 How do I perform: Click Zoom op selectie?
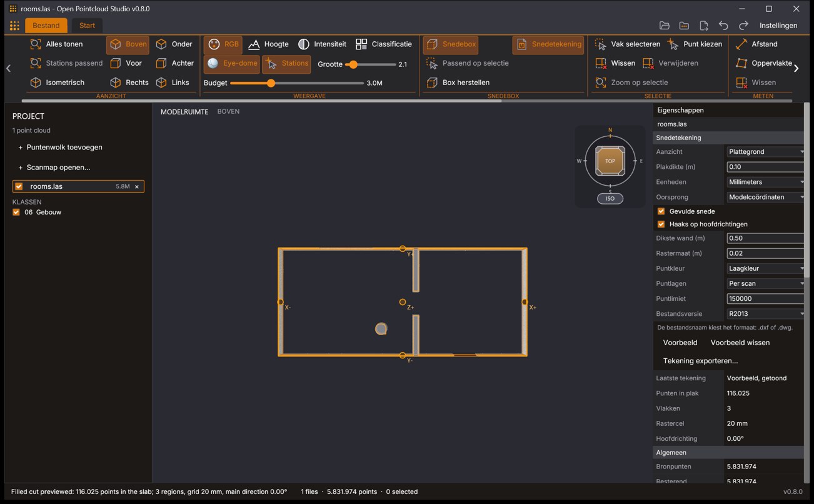point(631,83)
